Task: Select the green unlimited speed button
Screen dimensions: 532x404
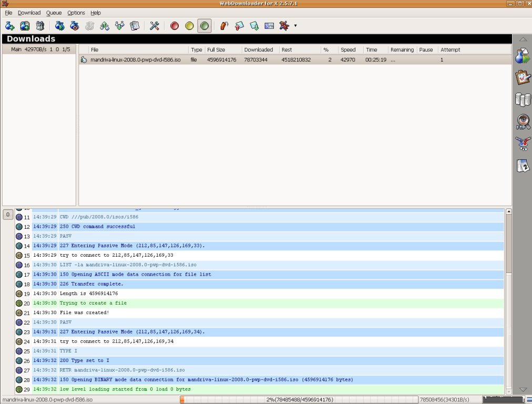Action: (204, 26)
